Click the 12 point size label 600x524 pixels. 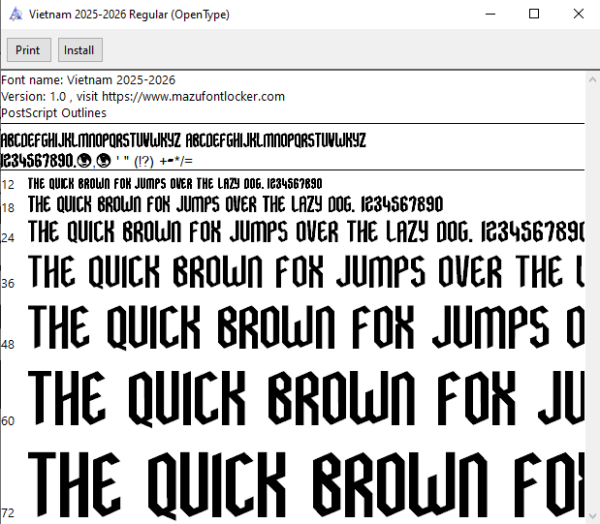(x=8, y=185)
